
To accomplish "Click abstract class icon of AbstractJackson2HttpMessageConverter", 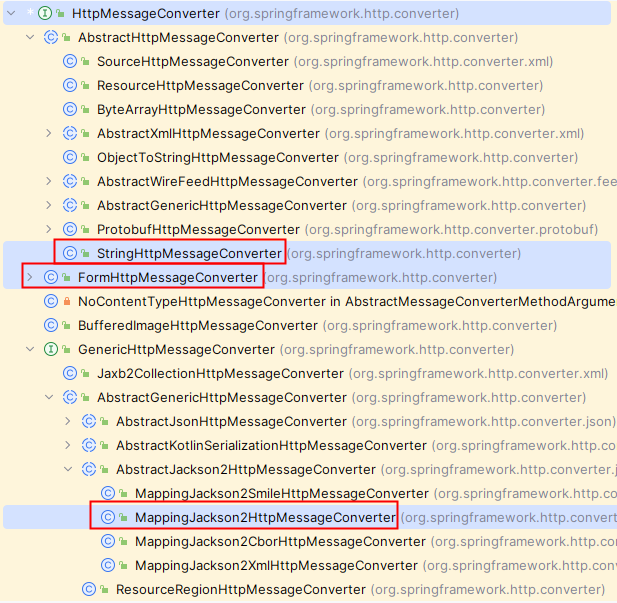I will coord(89,470).
